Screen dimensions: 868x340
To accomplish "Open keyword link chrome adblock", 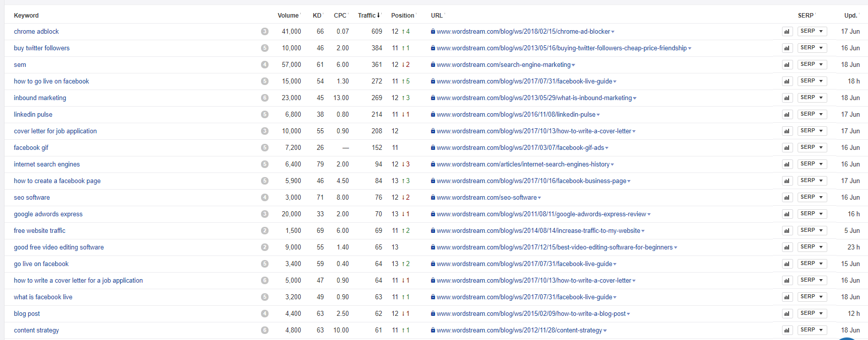I will [36, 31].
